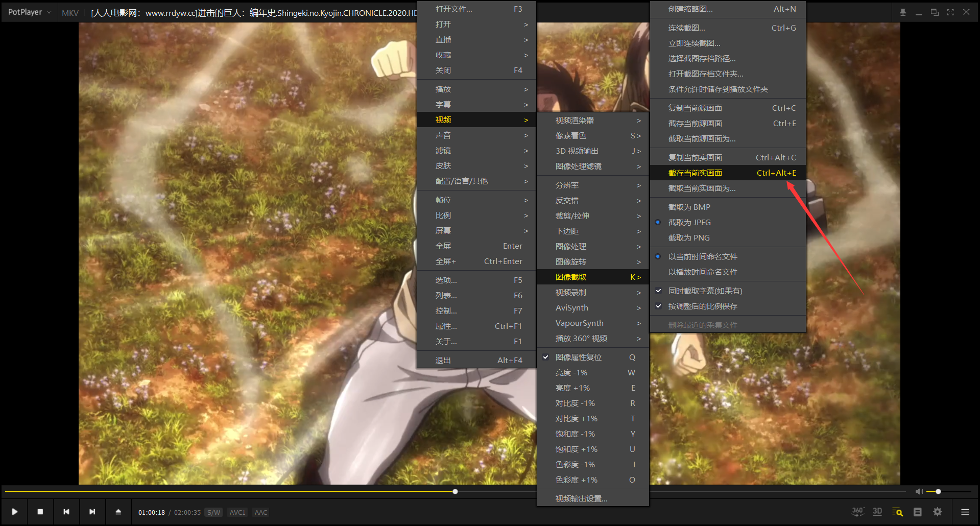Click 色彩度 +1% menu item
Viewport: 980px width, 526px height.
593,480
